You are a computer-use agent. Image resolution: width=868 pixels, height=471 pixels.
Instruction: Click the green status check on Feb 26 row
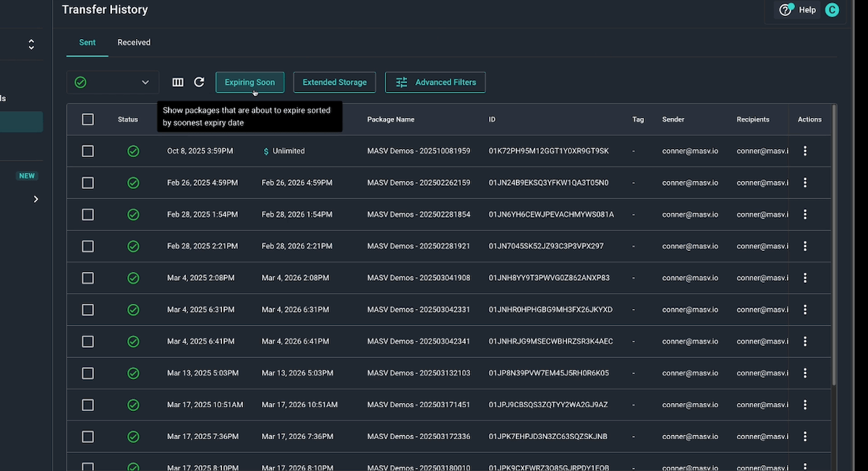pyautogui.click(x=133, y=182)
